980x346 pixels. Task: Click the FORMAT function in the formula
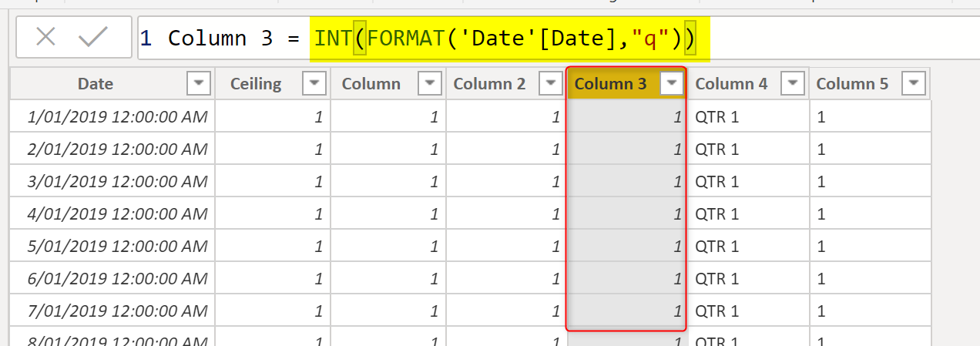pos(407,38)
